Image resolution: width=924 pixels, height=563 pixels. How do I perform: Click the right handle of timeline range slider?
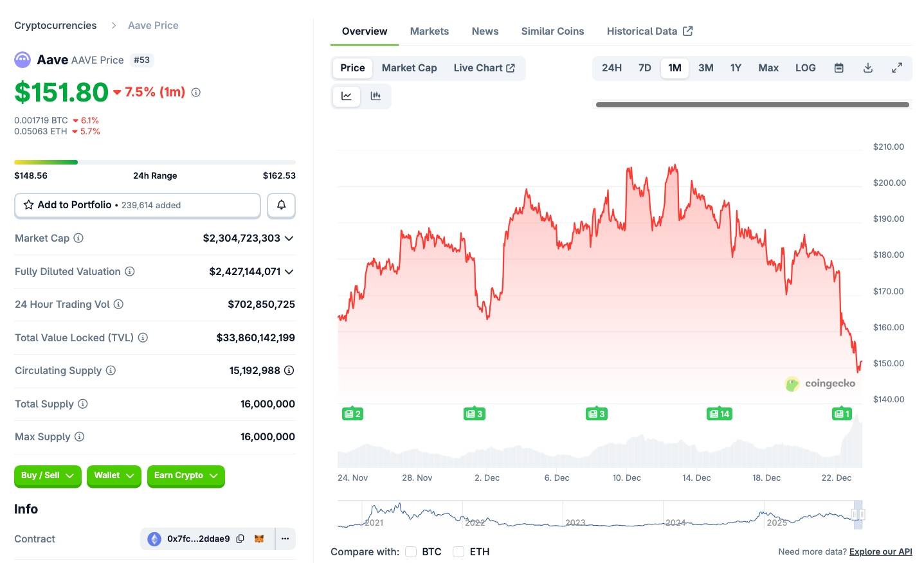(x=862, y=514)
